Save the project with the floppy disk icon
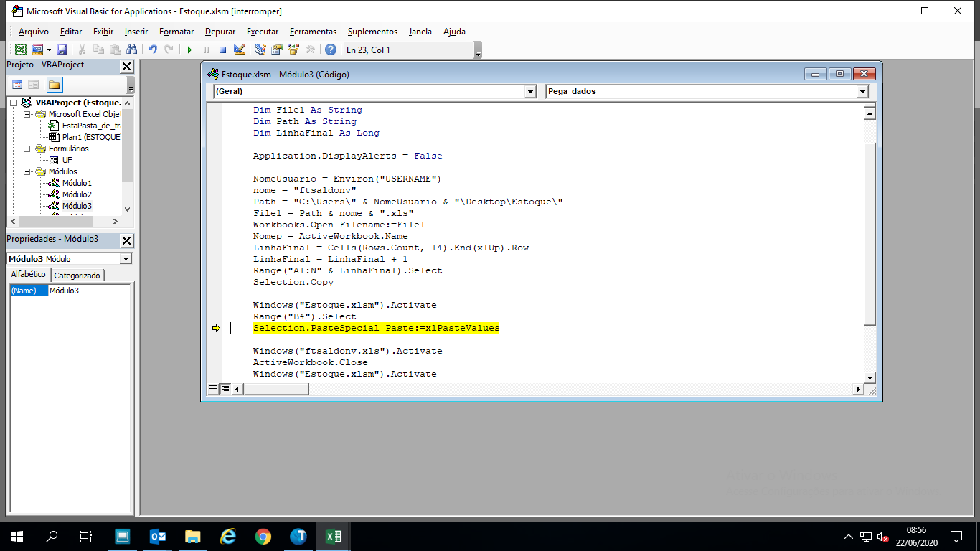The width and height of the screenshot is (980, 551). coord(62,50)
